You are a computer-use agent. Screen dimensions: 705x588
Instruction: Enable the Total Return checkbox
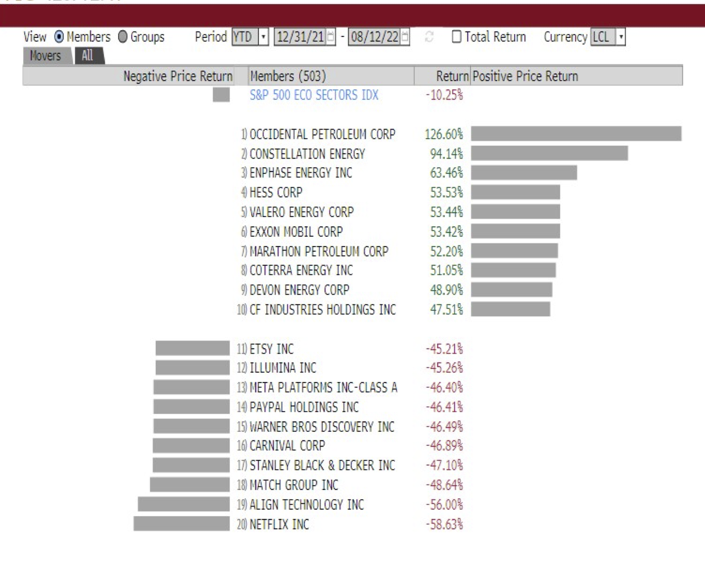pos(456,37)
